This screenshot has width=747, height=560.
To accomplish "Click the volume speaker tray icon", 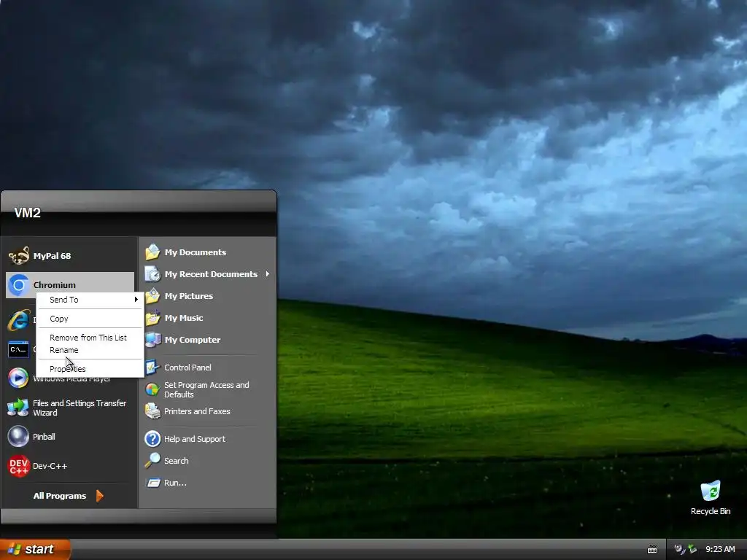I will (679, 549).
